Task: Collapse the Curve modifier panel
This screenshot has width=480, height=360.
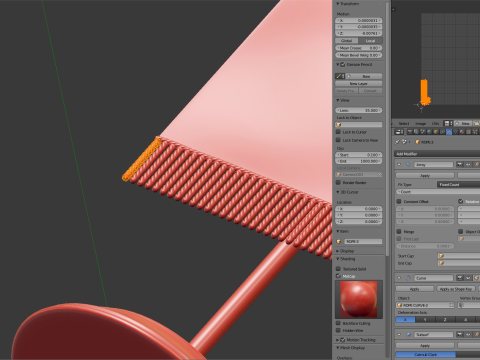Action: (399, 278)
